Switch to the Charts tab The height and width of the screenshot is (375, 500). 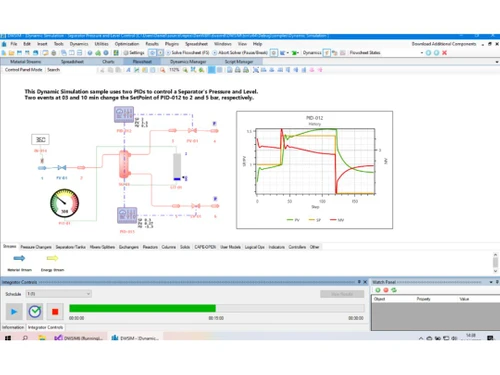[108, 62]
